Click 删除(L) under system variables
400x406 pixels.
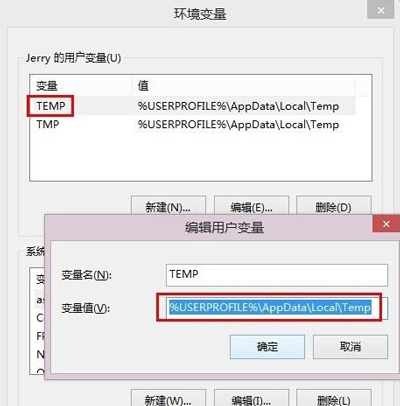pos(334,399)
